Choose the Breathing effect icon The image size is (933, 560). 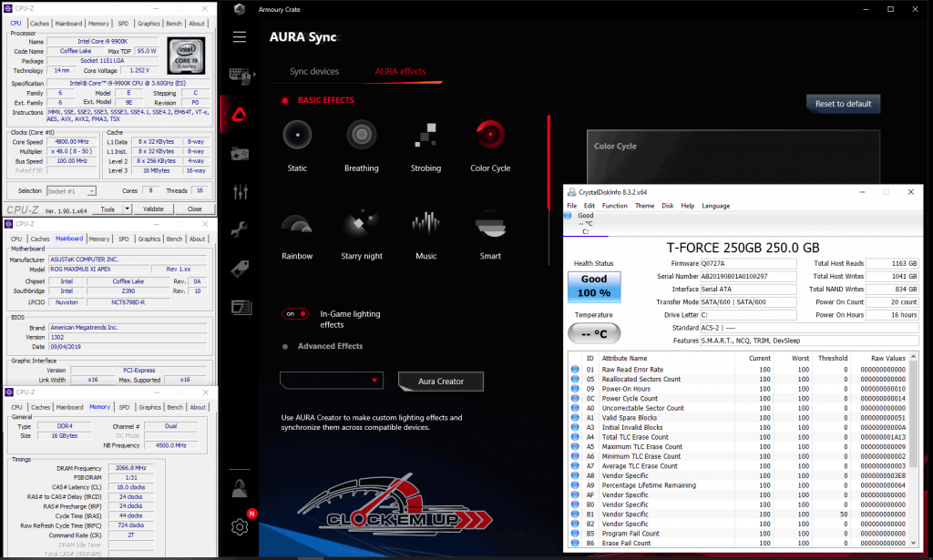click(x=361, y=136)
